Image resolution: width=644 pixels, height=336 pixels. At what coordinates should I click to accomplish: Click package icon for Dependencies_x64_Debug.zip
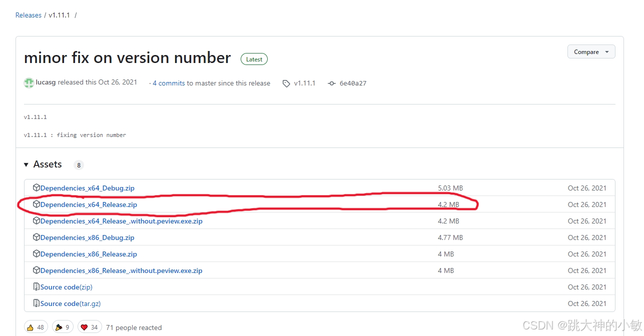click(36, 188)
